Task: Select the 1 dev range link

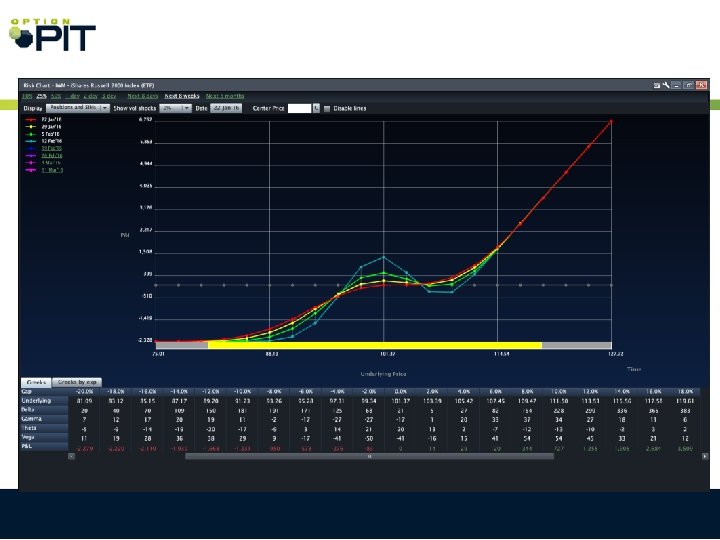Action: pyautogui.click(x=73, y=96)
